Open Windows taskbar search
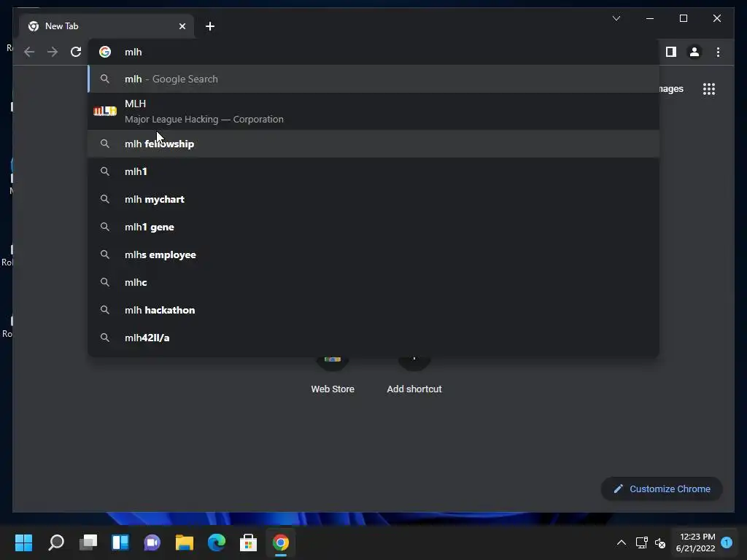The height and width of the screenshot is (560, 747). [x=56, y=542]
